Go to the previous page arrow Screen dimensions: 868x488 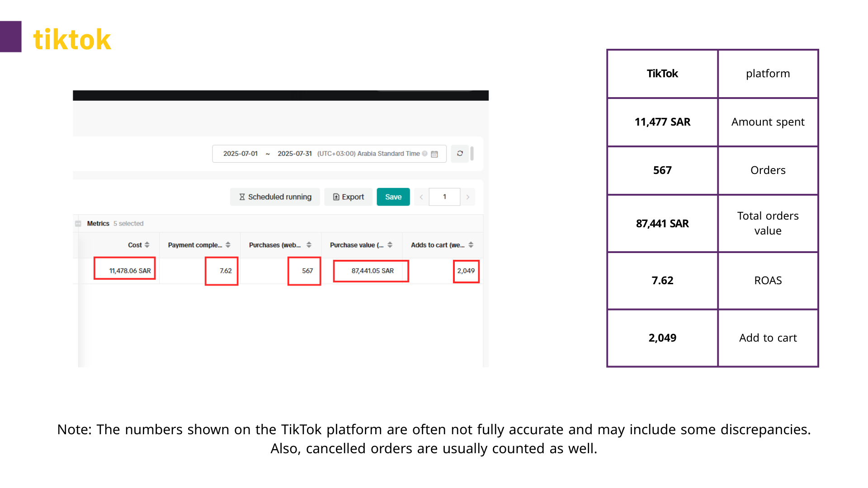click(x=421, y=197)
